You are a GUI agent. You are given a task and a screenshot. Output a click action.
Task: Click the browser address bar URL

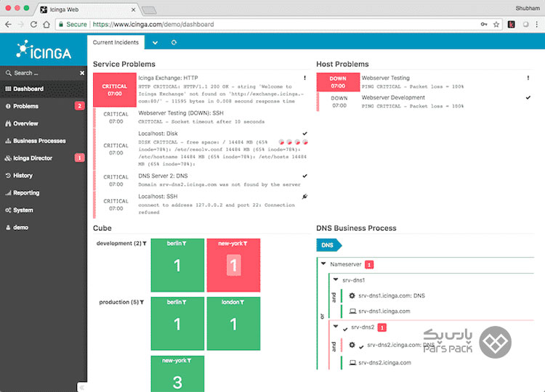pos(153,24)
